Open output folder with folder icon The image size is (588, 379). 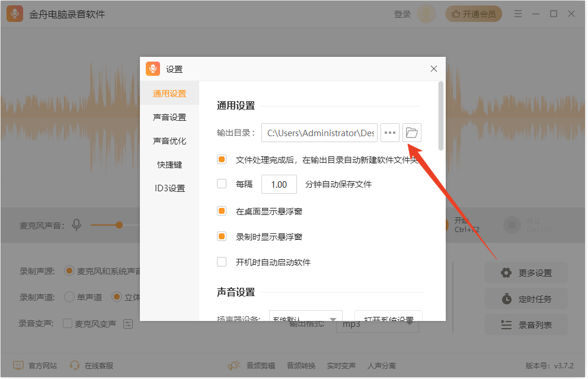412,133
